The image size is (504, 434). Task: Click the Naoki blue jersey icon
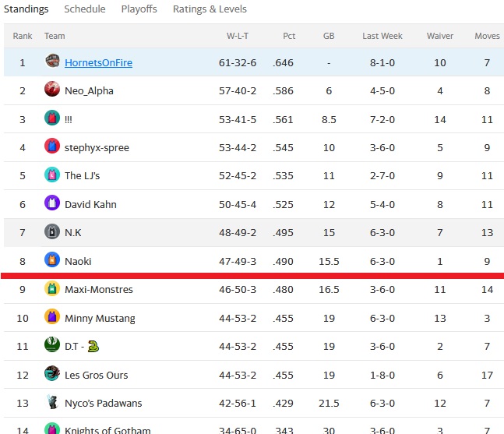(52, 259)
